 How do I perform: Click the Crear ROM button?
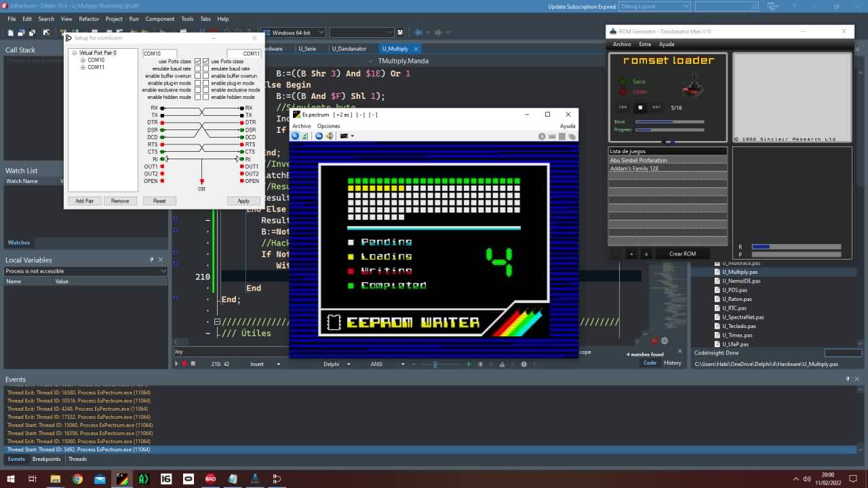[682, 253]
